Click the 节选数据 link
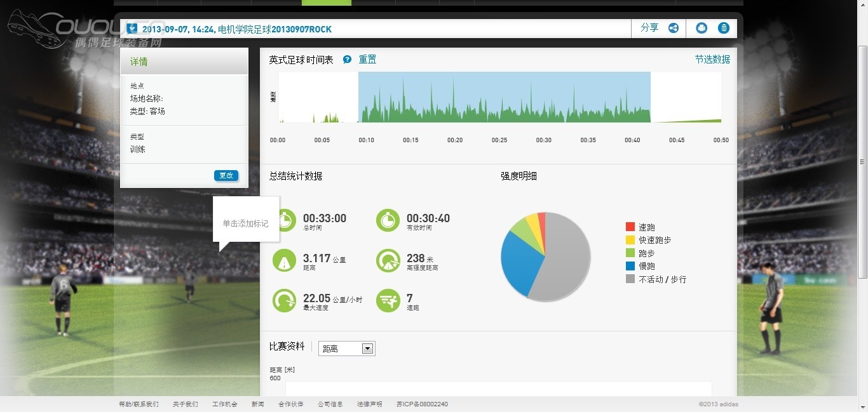 pos(712,59)
